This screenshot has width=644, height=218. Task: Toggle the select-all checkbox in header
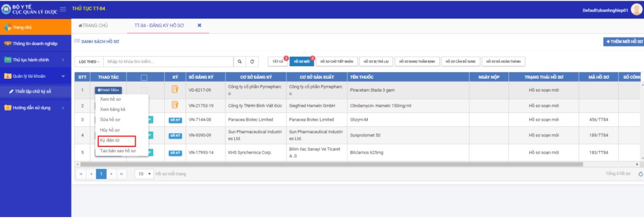[x=144, y=77]
